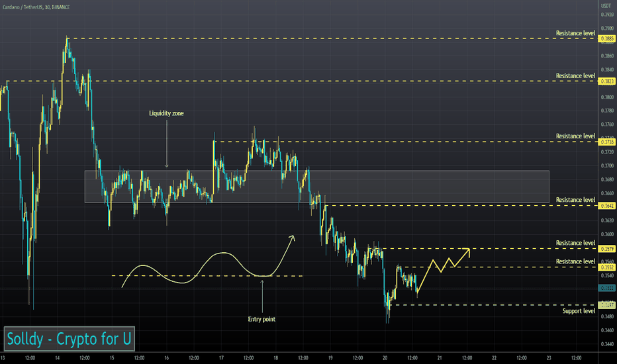617x364 pixels.
Task: Select the 0.3579 resistance price tag
Action: (x=607, y=249)
